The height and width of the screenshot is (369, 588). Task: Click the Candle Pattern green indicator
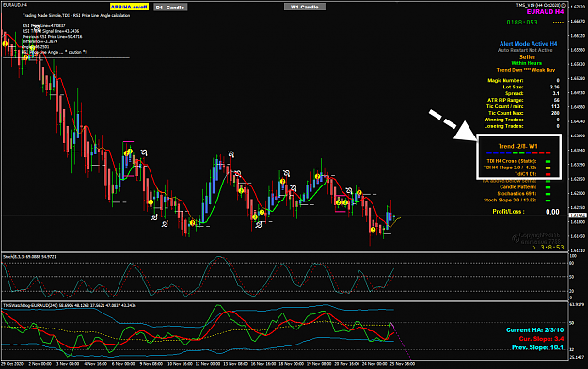click(548, 187)
